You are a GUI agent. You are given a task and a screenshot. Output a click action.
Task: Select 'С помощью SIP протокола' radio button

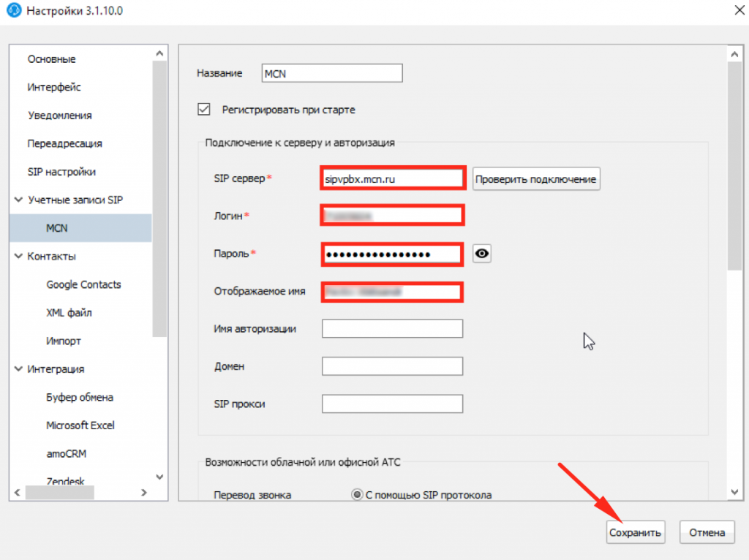click(x=357, y=495)
